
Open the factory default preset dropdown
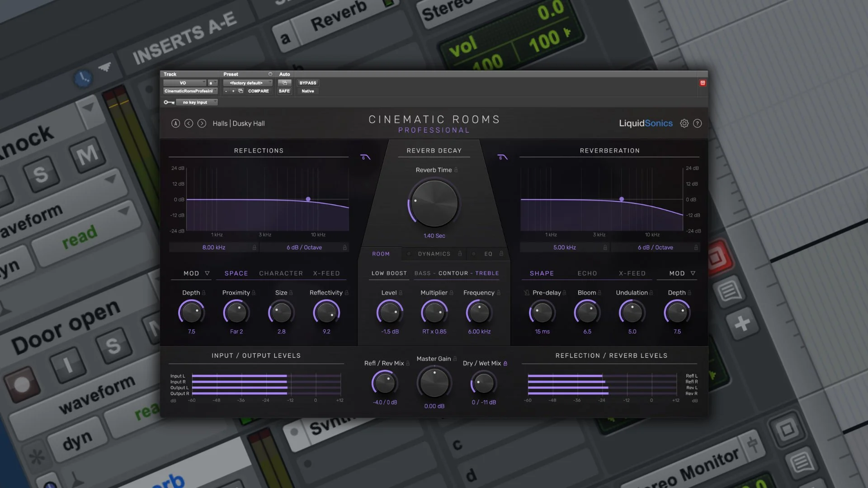tap(247, 83)
